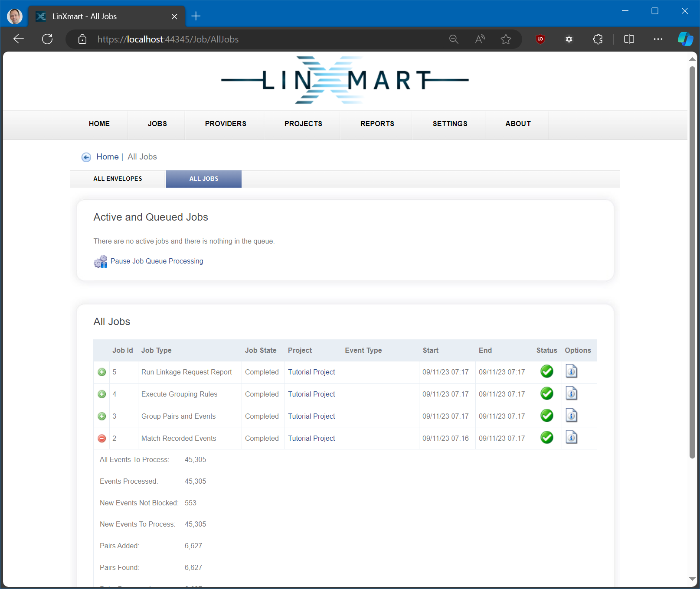Open REPORTS navigation menu
The width and height of the screenshot is (700, 589).
pyautogui.click(x=377, y=124)
